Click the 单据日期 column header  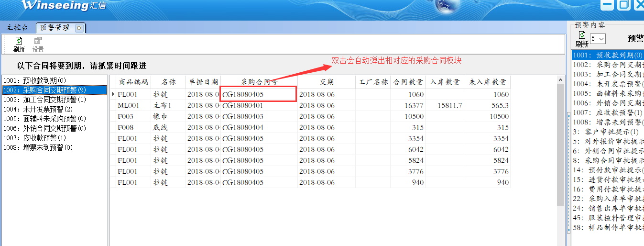click(x=203, y=82)
